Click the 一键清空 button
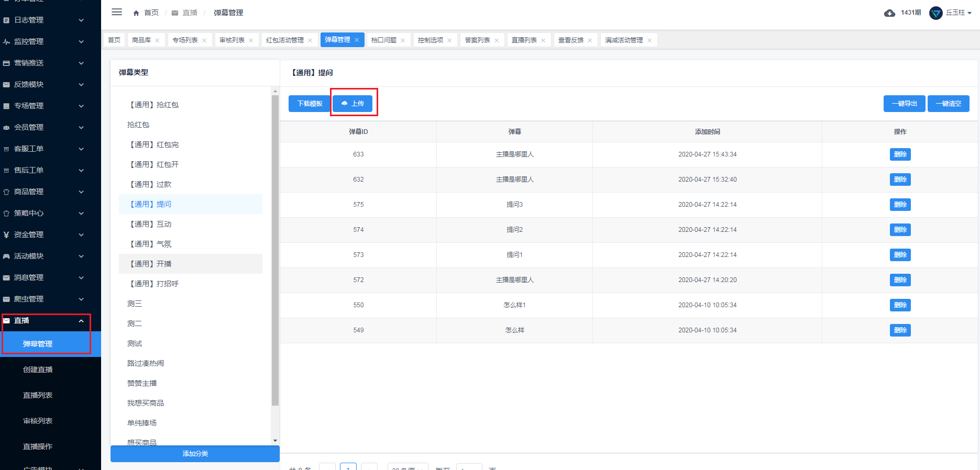This screenshot has width=980, height=470. tap(949, 104)
